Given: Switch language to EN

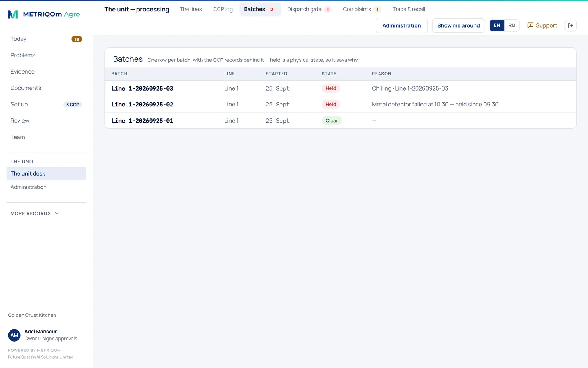Looking at the screenshot, I should point(497,25).
